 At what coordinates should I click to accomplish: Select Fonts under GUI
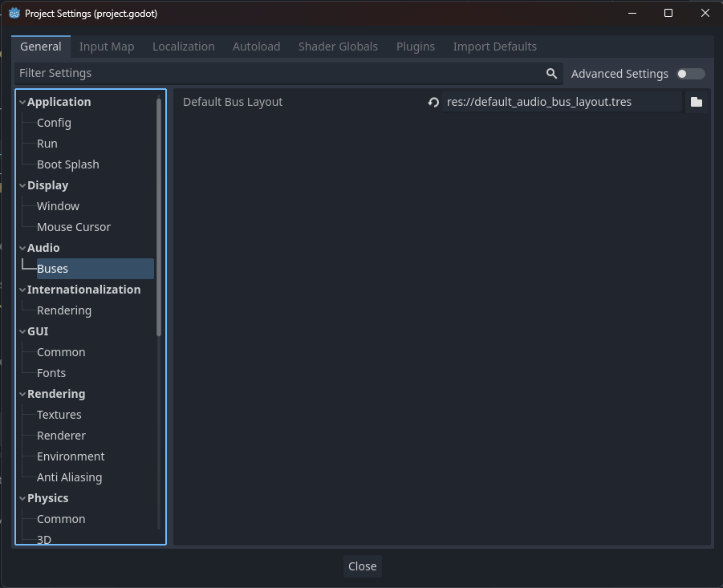point(51,372)
